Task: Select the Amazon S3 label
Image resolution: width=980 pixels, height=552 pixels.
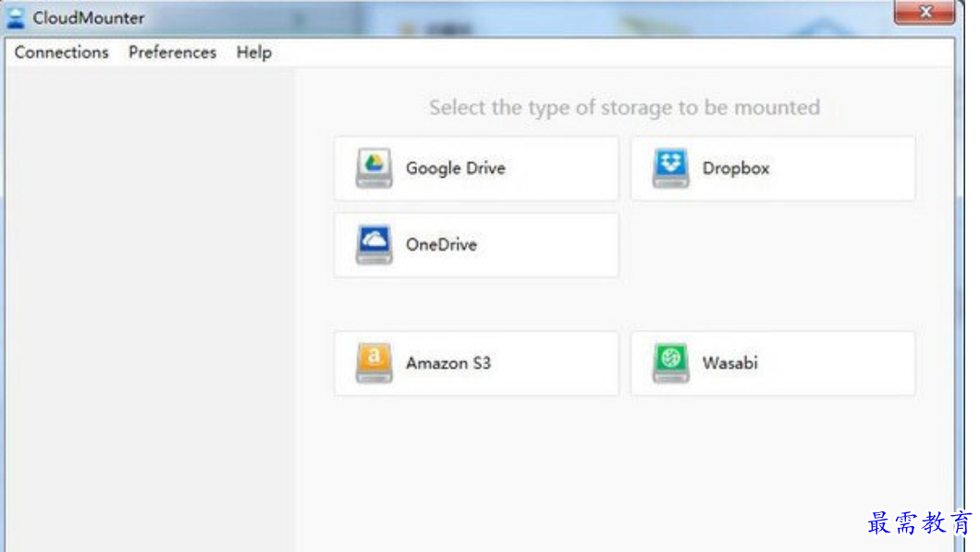Action: [448, 363]
